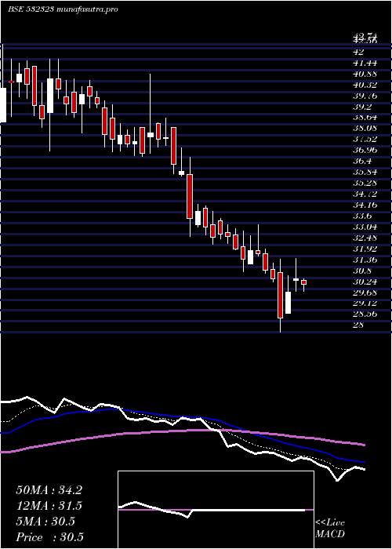Click the last red candlestick on the right
392x549 pixels.
[x=304, y=282]
